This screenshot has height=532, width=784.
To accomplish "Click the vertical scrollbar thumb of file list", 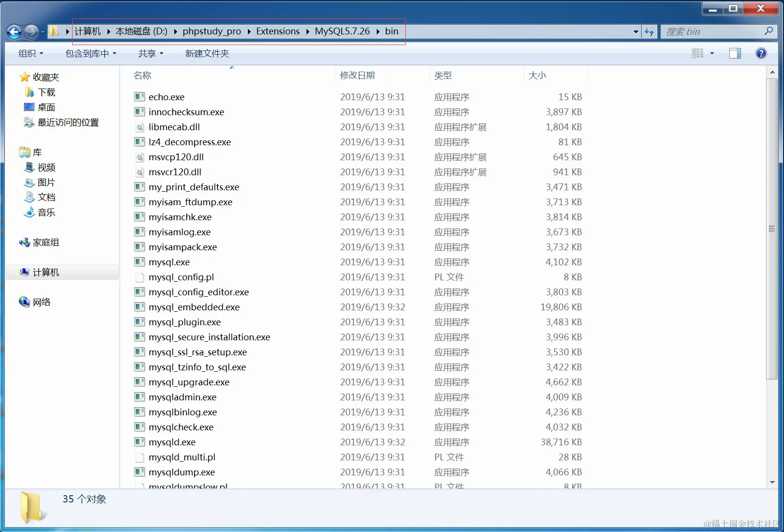I will point(772,228).
